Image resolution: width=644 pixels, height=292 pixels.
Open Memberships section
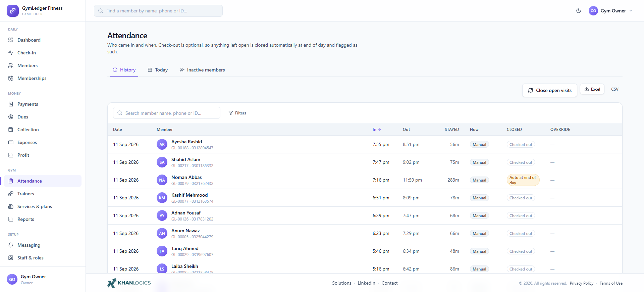[43, 78]
